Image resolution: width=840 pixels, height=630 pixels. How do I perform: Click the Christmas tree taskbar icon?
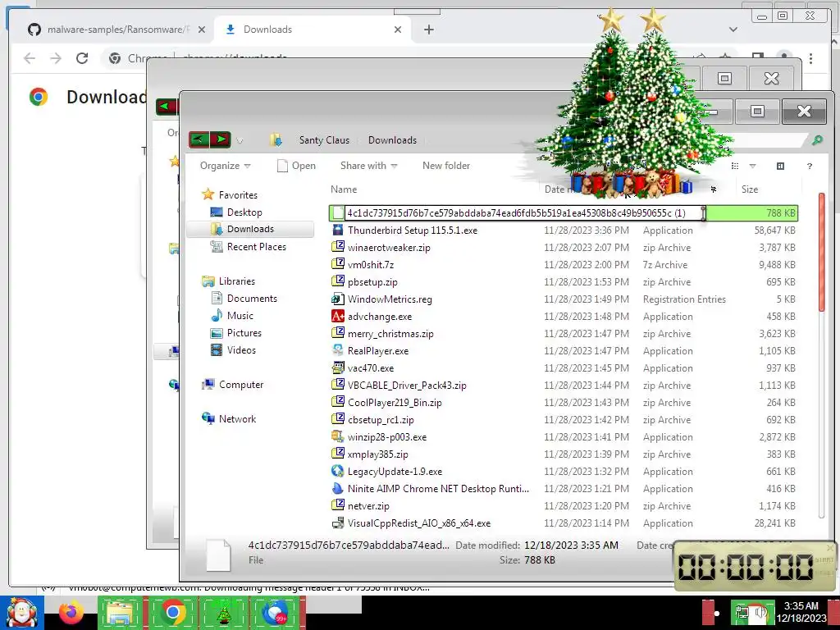223,612
